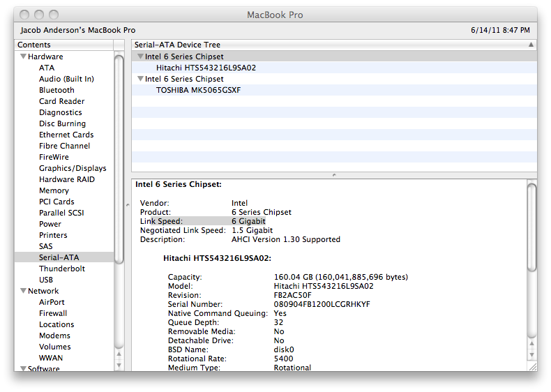Click sidebar scroll up arrow
Viewport: 551px width, 392px height.
pos(119,354)
